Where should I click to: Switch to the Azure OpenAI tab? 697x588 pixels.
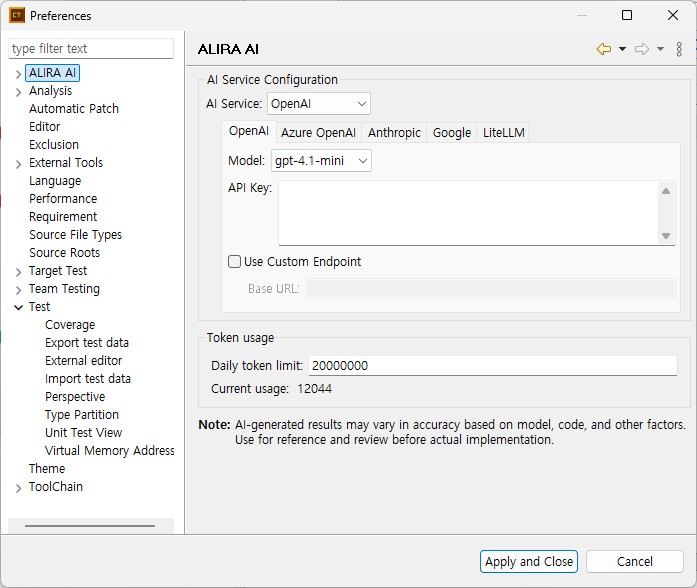(x=318, y=132)
